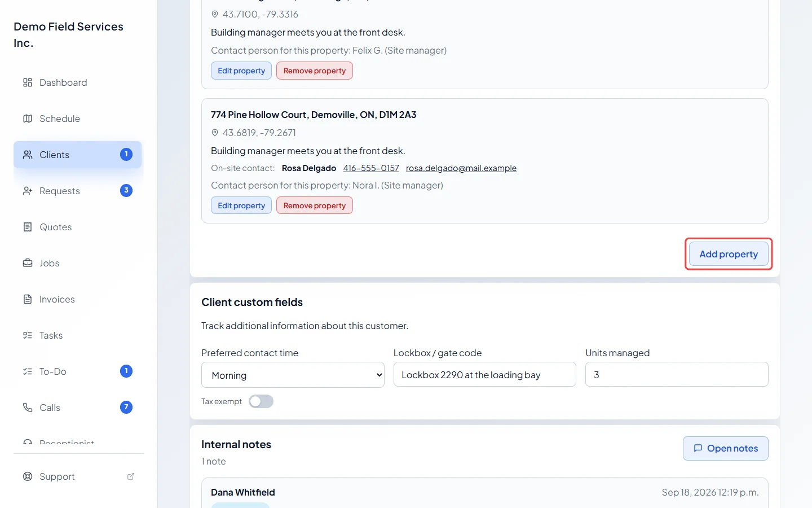Edit property for 774 Pine Hollow Court

click(241, 205)
